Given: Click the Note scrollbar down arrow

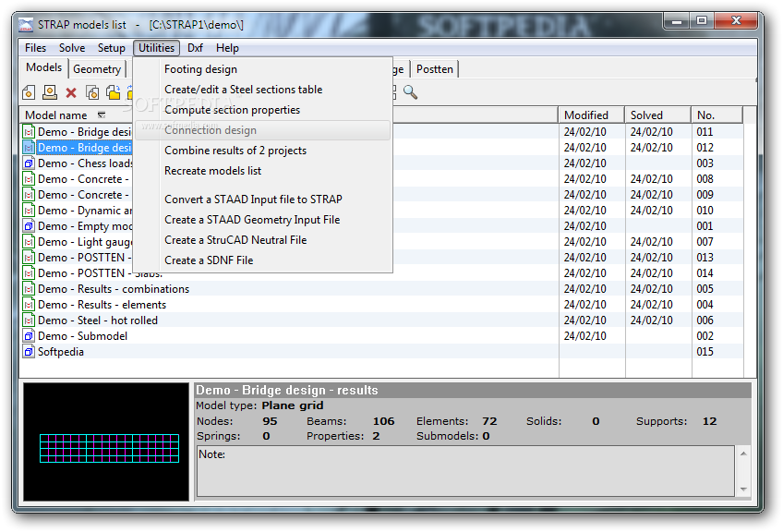Looking at the screenshot, I should click(743, 489).
